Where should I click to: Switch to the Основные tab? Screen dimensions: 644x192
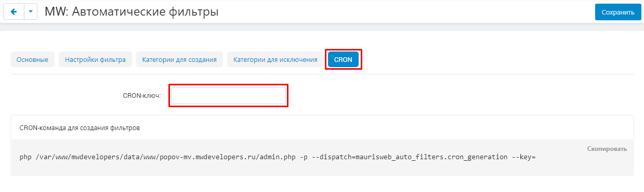click(32, 60)
